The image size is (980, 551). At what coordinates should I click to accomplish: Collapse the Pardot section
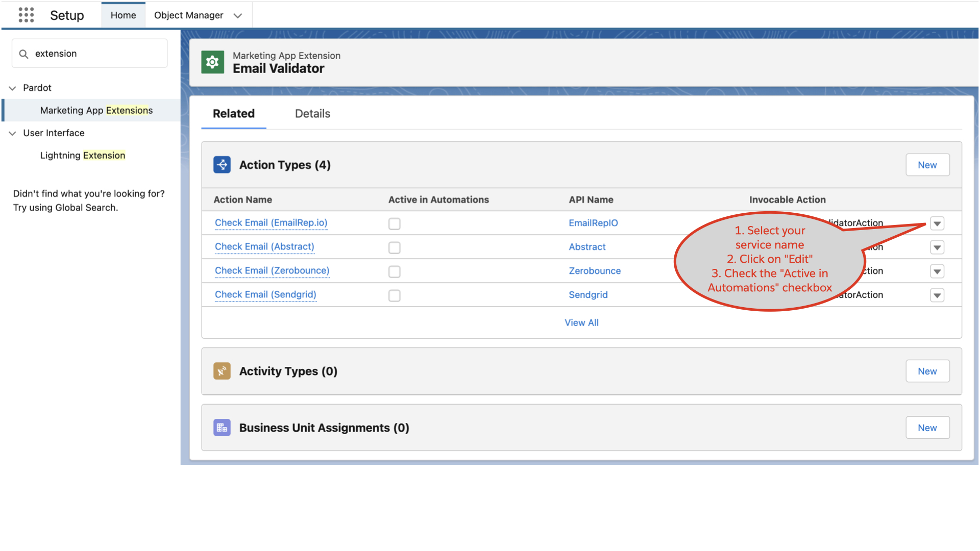tap(12, 88)
